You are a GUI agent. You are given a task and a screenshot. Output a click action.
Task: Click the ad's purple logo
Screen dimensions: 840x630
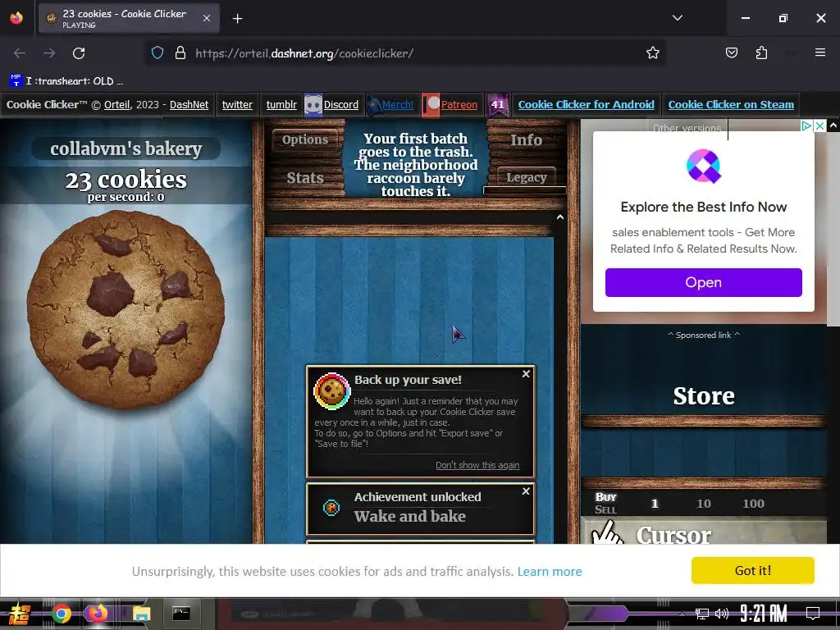703,166
